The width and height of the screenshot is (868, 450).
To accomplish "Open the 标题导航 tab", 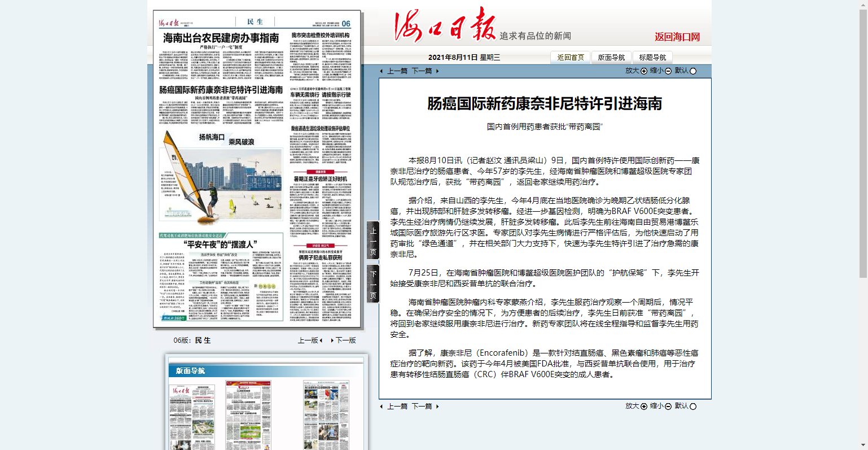I will [x=652, y=58].
